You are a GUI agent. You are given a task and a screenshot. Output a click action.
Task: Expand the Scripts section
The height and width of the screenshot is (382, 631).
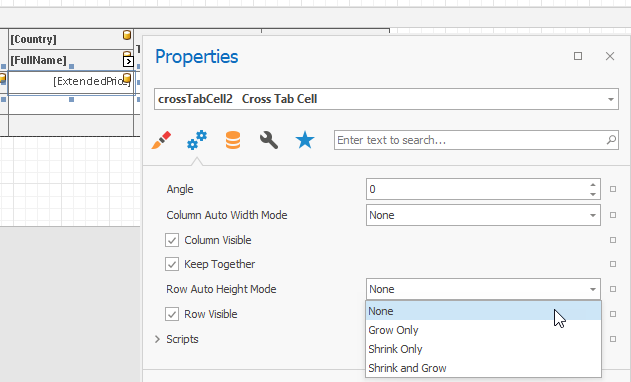(157, 339)
